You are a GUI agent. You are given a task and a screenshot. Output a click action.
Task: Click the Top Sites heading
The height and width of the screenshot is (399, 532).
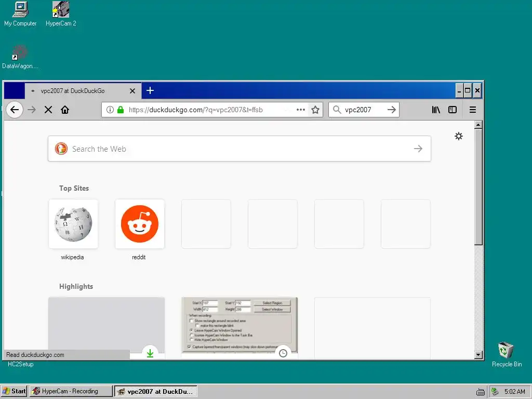[x=74, y=188]
